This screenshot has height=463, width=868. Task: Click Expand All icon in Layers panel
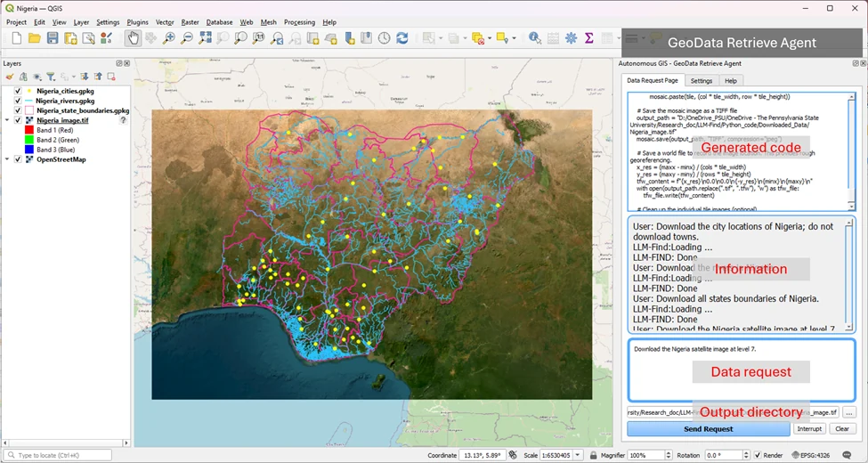click(x=85, y=77)
